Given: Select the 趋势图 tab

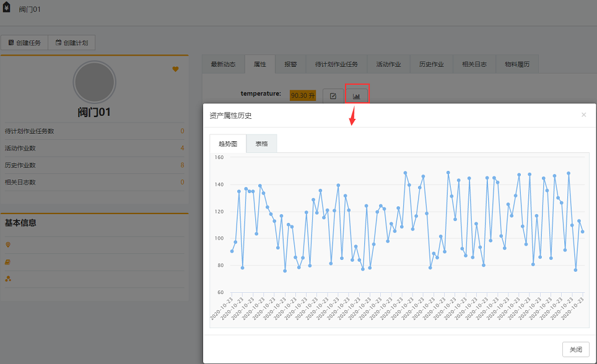Looking at the screenshot, I should click(228, 143).
